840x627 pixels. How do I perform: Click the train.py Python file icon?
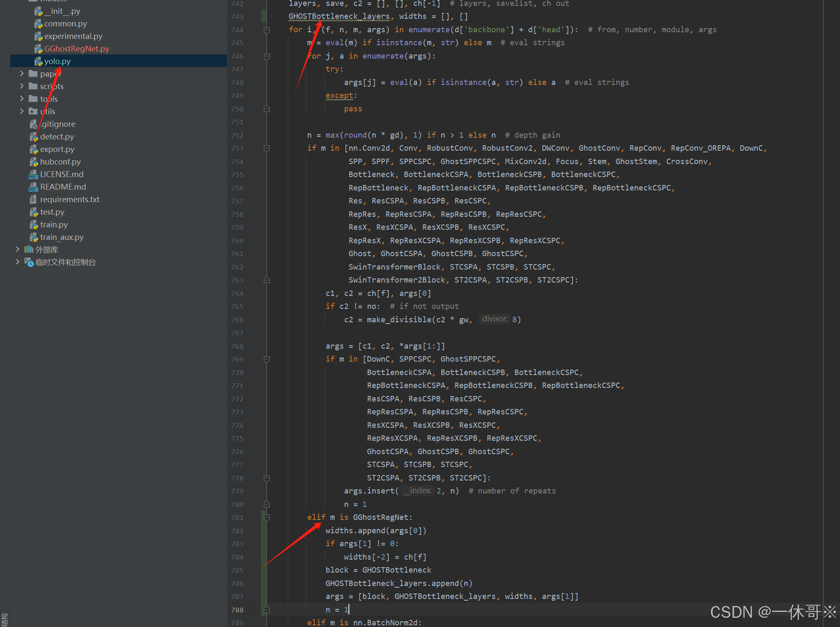[33, 225]
